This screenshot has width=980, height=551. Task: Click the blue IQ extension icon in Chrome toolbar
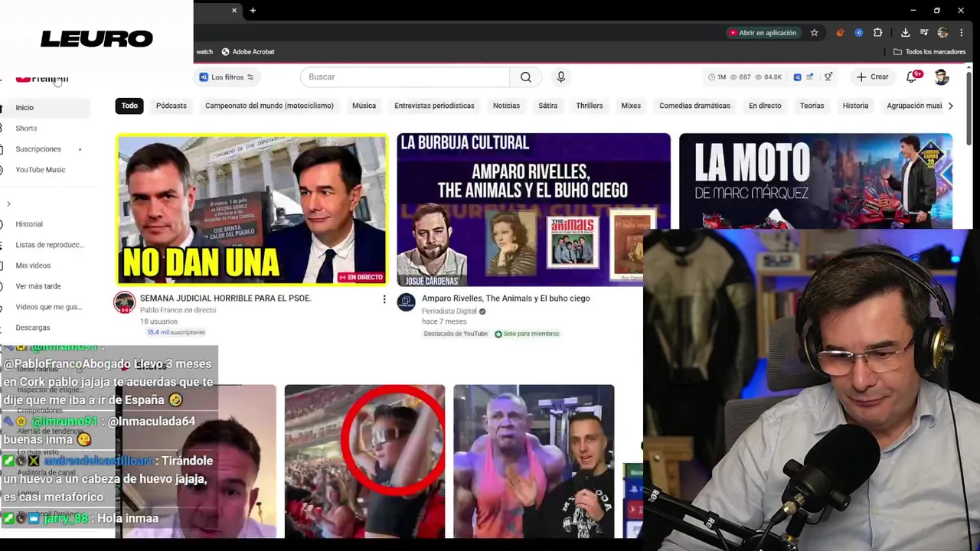(858, 33)
